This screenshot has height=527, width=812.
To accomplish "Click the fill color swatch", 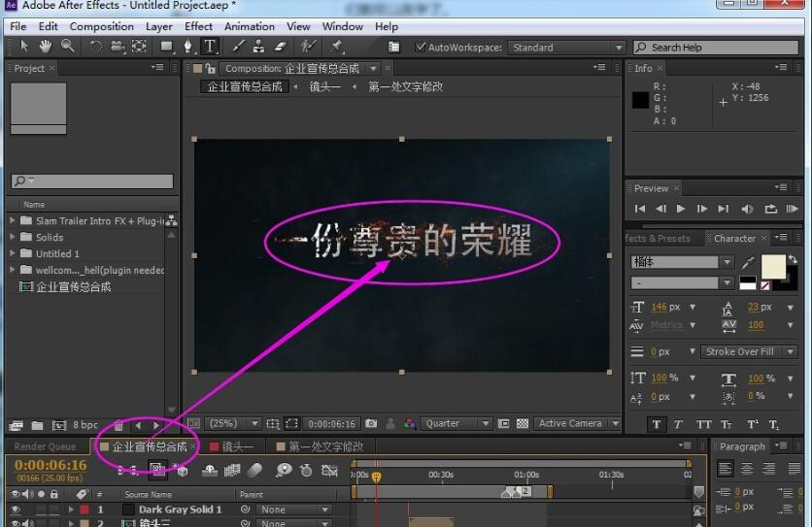I will coord(772,267).
